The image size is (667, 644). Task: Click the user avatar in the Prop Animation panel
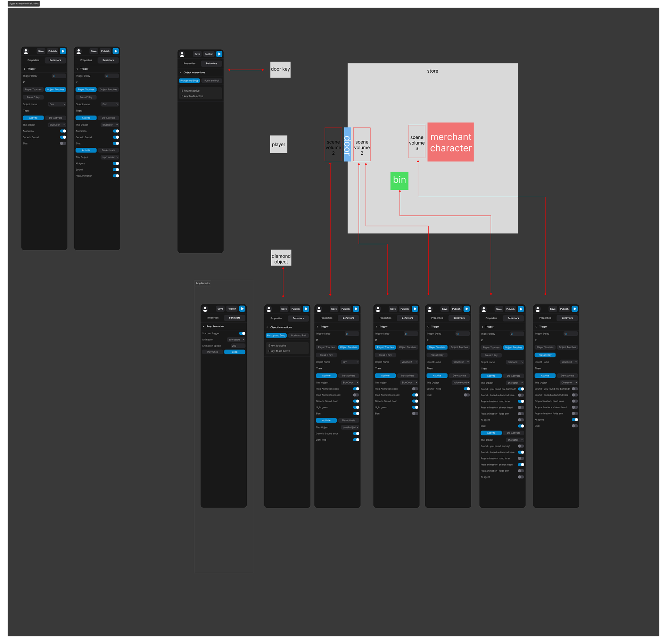click(x=205, y=309)
